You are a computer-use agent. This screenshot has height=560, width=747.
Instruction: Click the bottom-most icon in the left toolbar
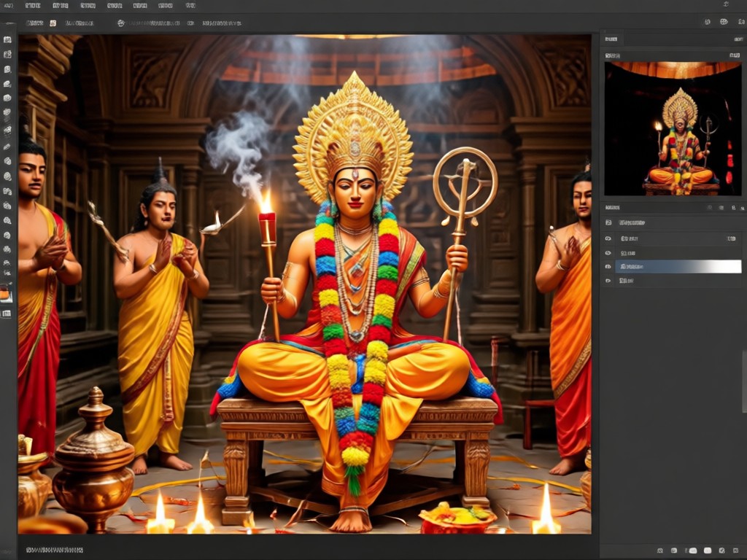coord(7,314)
